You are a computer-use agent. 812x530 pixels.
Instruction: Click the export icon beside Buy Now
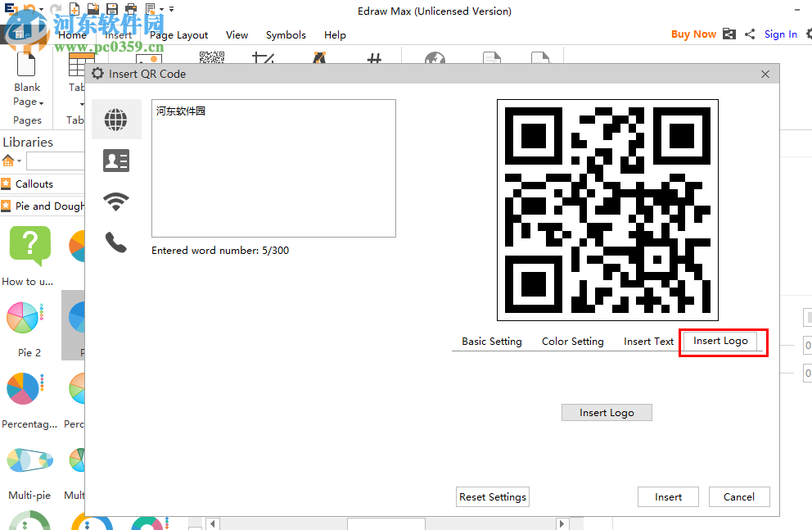[x=729, y=34]
